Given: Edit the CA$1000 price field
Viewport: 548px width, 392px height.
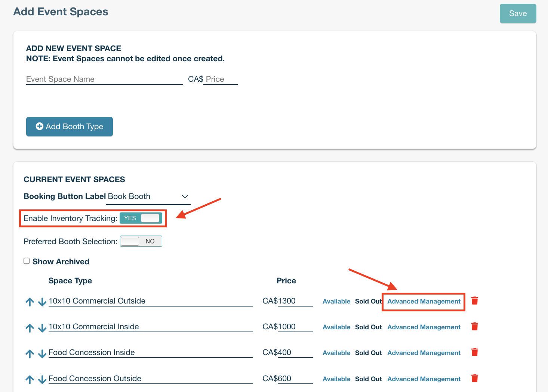Looking at the screenshot, I should 295,327.
